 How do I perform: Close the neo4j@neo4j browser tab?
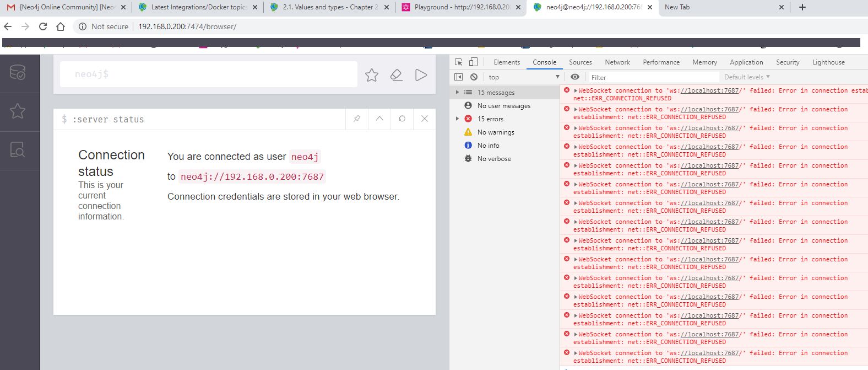(650, 7)
